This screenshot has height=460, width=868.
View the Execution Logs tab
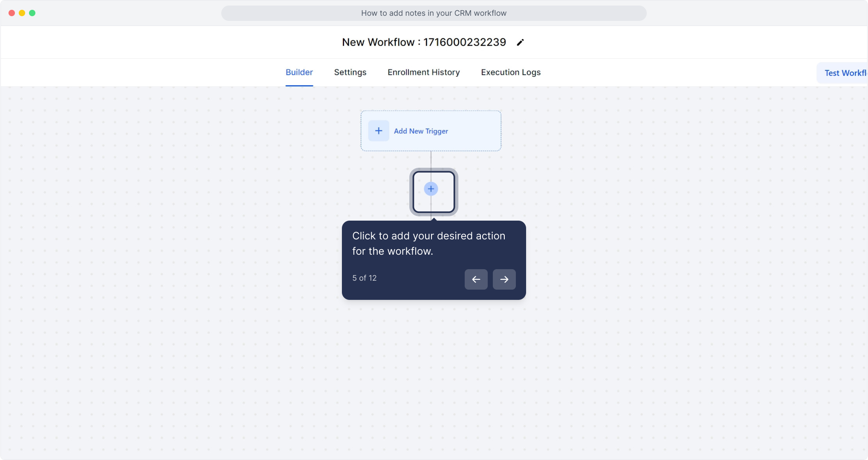pyautogui.click(x=511, y=72)
